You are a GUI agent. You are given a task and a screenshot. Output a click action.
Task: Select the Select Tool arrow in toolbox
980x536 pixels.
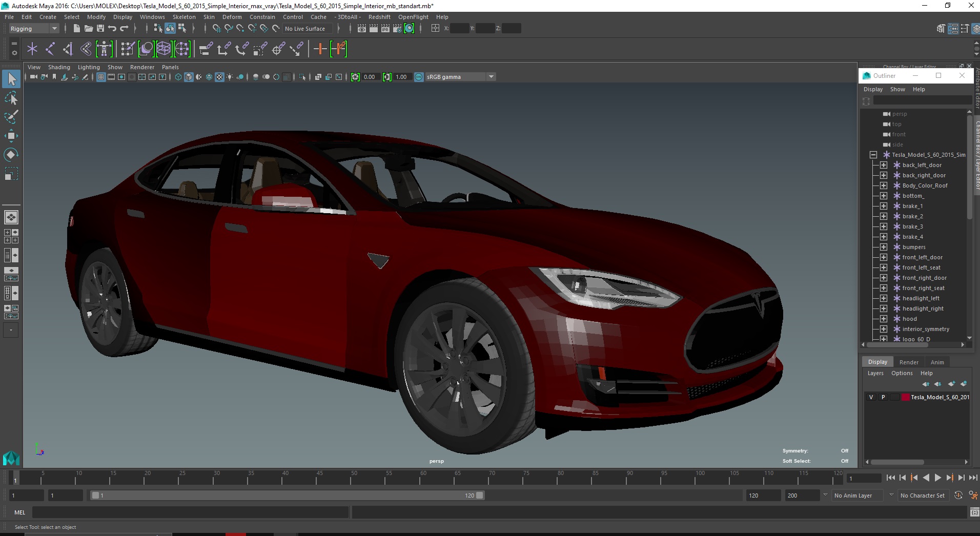tap(11, 79)
